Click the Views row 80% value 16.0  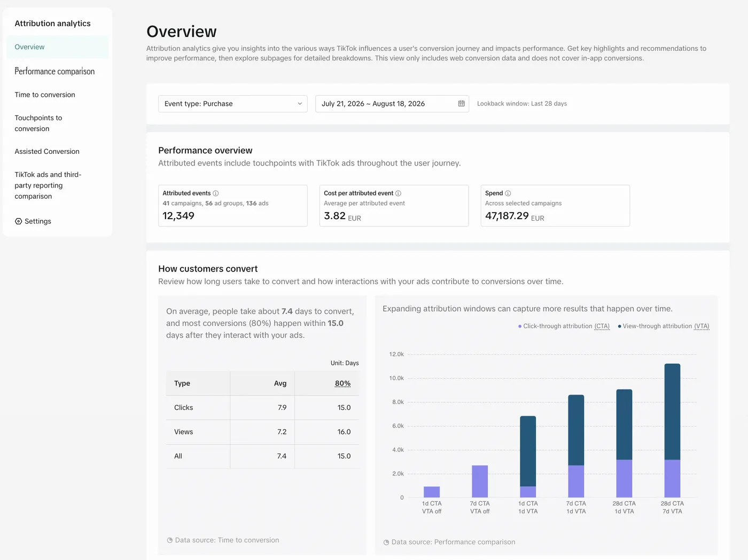pyautogui.click(x=344, y=432)
